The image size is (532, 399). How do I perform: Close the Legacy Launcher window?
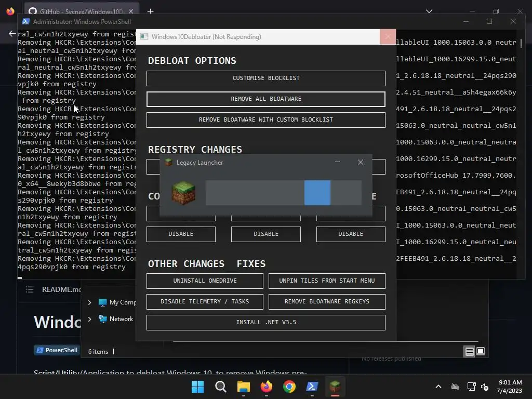pyautogui.click(x=361, y=162)
